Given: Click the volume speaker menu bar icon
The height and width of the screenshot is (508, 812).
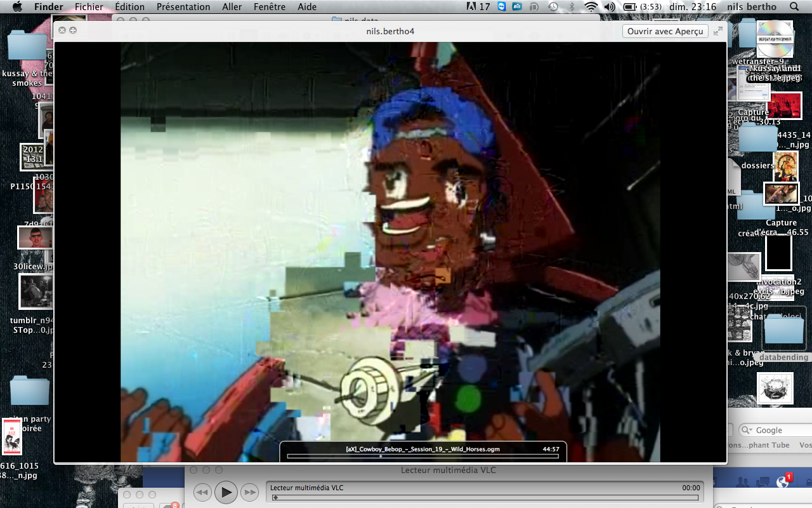Looking at the screenshot, I should tap(610, 6).
